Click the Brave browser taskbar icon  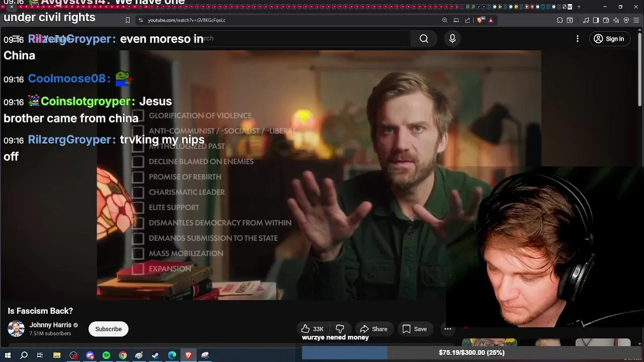189,355
